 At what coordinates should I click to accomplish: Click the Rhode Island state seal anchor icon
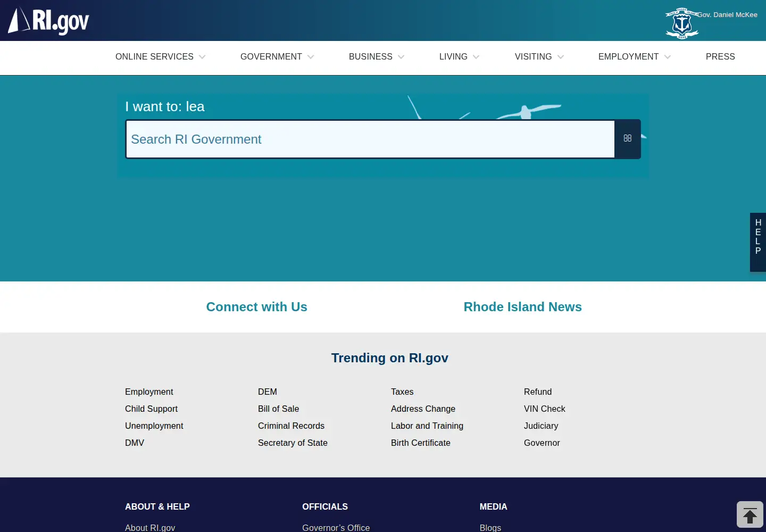(x=682, y=23)
